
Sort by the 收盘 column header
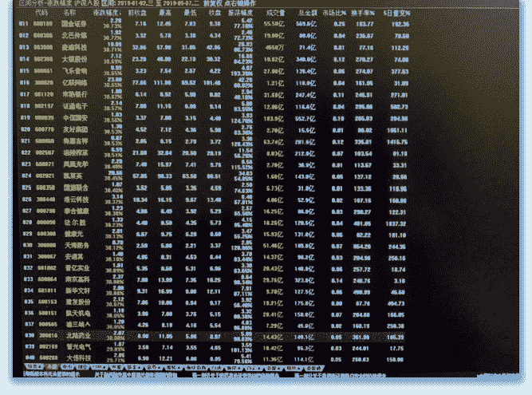(215, 13)
